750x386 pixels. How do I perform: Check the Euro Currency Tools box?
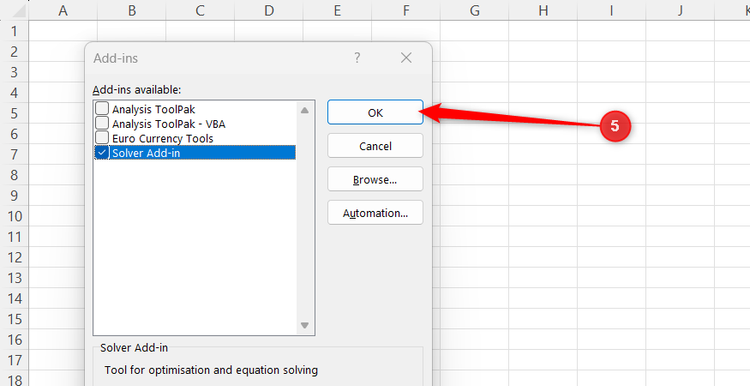pos(102,138)
